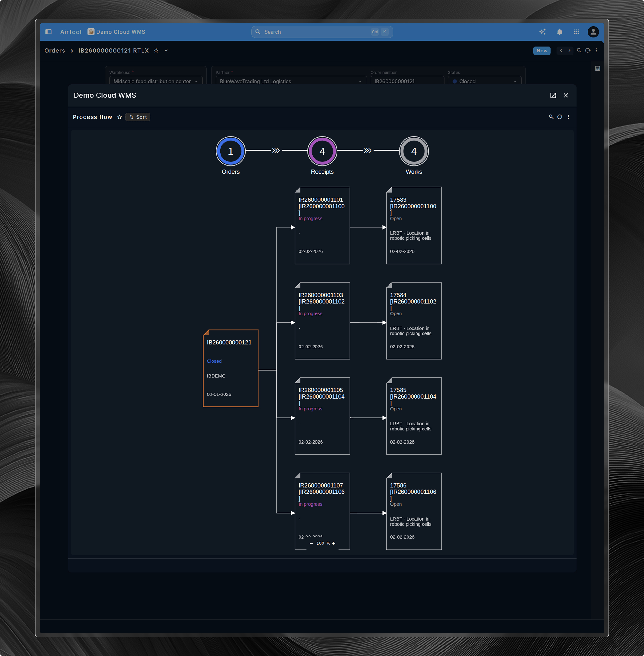Screen dimensions: 644x656
Task: Open the Status Closed dropdown
Action: [x=484, y=82]
